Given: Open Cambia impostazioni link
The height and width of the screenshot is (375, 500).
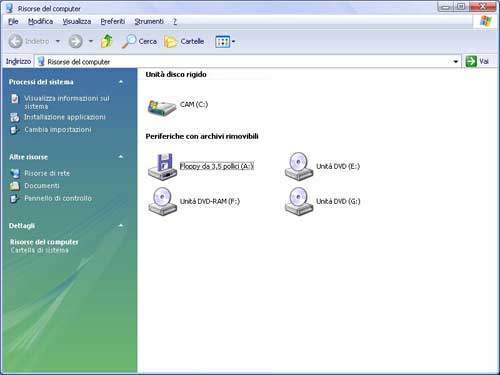Looking at the screenshot, I should pyautogui.click(x=58, y=130).
